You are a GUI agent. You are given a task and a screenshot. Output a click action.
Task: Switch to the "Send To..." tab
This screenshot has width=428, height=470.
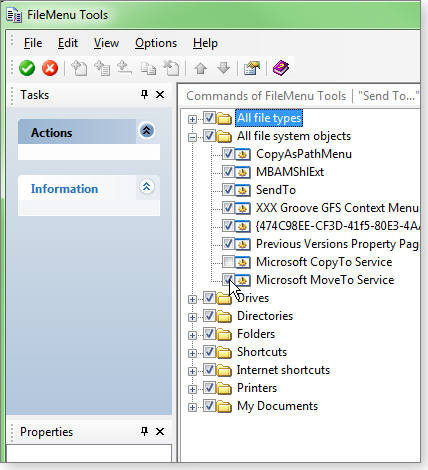coord(388,96)
